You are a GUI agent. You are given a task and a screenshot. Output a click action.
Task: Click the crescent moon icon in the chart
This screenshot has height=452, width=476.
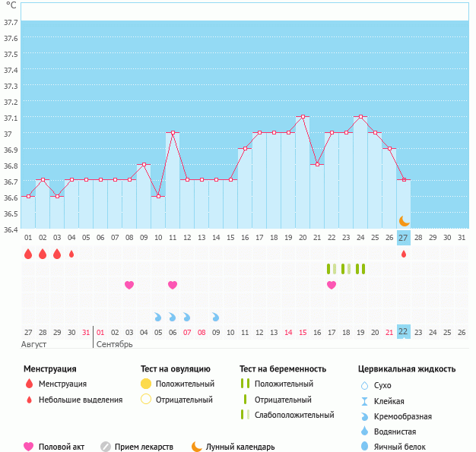(405, 220)
